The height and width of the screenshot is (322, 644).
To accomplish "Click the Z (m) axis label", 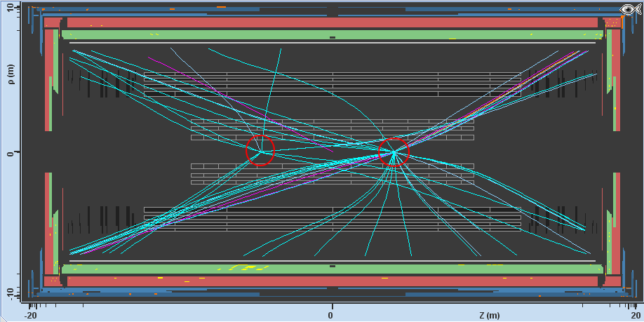I will coord(488,315).
